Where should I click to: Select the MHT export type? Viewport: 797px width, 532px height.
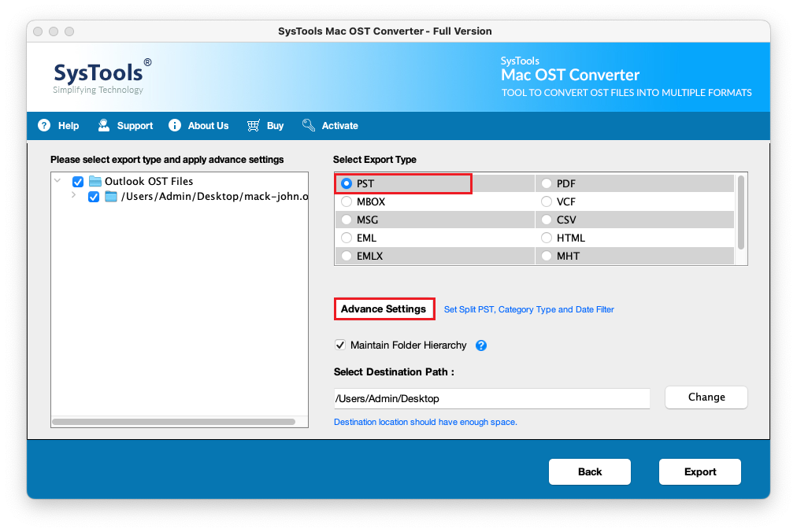pyautogui.click(x=547, y=256)
